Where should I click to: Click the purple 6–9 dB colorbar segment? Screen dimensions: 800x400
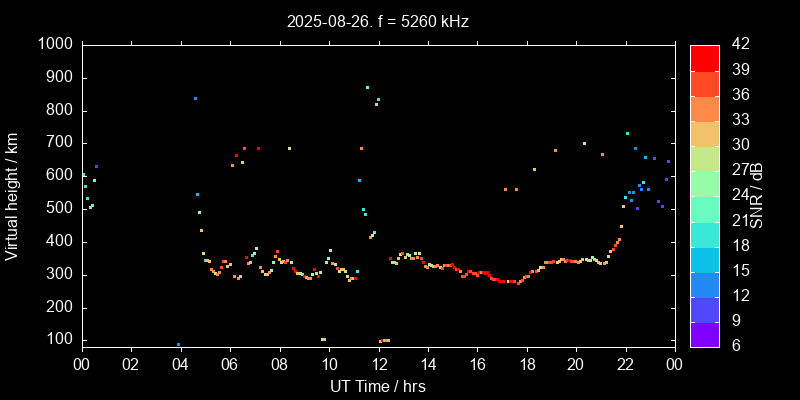point(705,333)
